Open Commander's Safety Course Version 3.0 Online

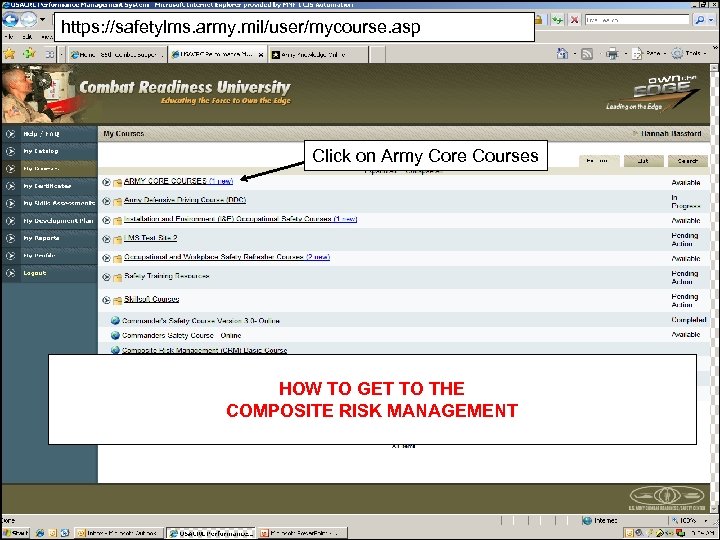pos(201,321)
